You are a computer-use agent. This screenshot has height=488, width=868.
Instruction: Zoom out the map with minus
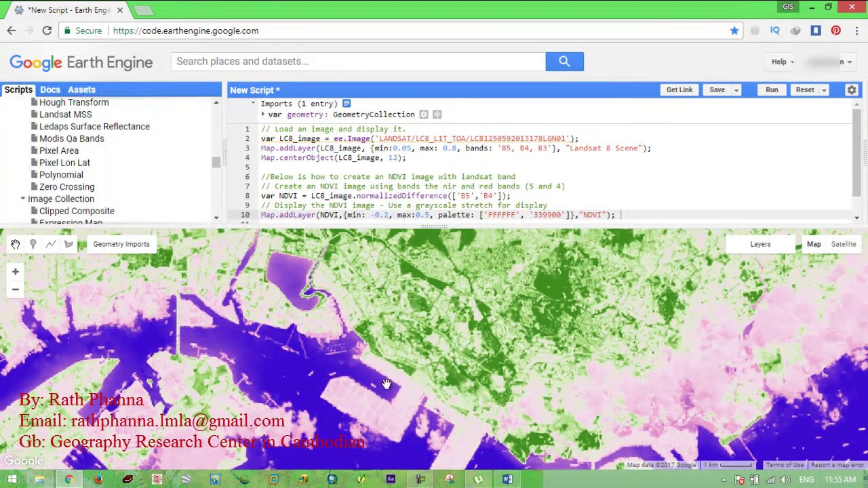(x=15, y=289)
